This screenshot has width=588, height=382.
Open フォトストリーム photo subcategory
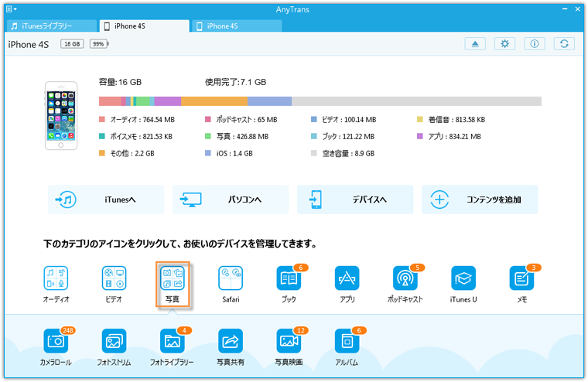click(x=114, y=341)
